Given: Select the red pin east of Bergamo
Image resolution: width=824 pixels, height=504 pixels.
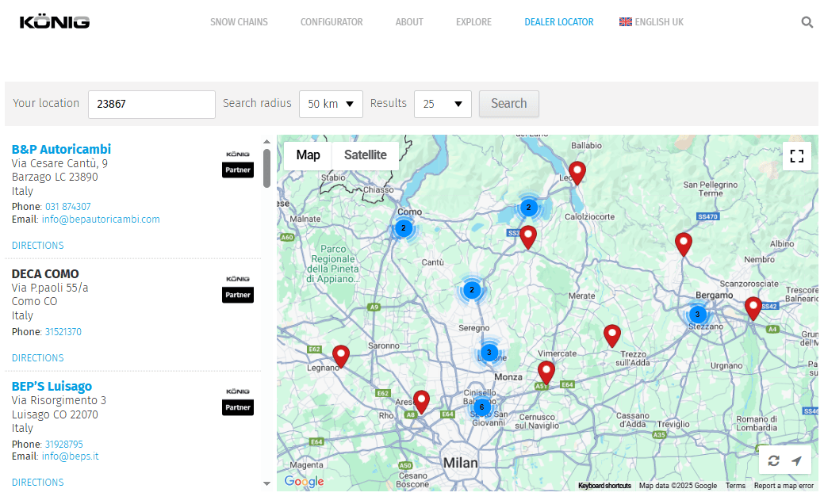Looking at the screenshot, I should click(753, 309).
